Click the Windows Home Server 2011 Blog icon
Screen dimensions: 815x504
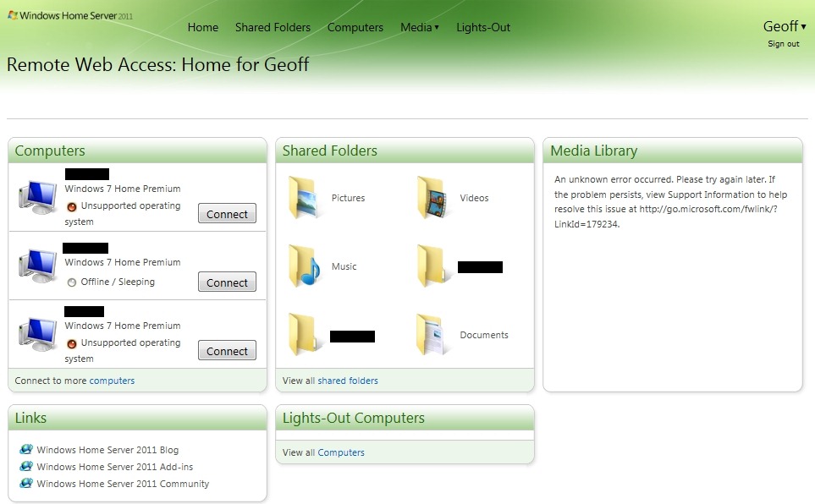pyautogui.click(x=26, y=450)
